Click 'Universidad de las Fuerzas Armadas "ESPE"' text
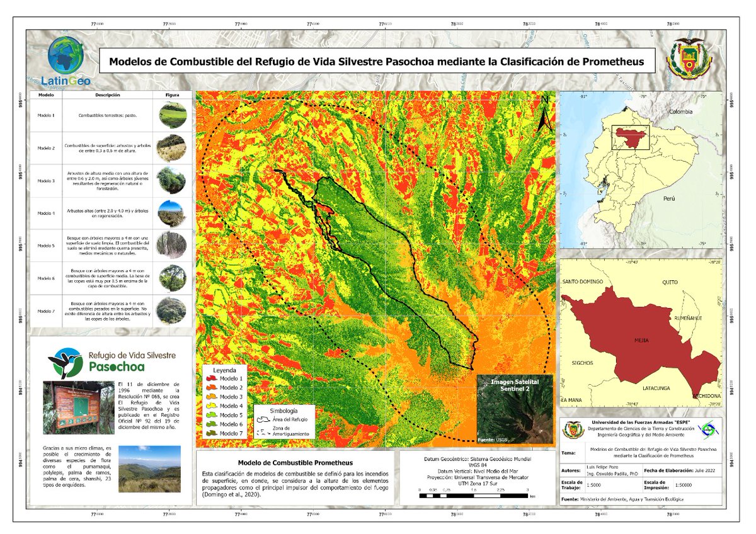 point(641,422)
